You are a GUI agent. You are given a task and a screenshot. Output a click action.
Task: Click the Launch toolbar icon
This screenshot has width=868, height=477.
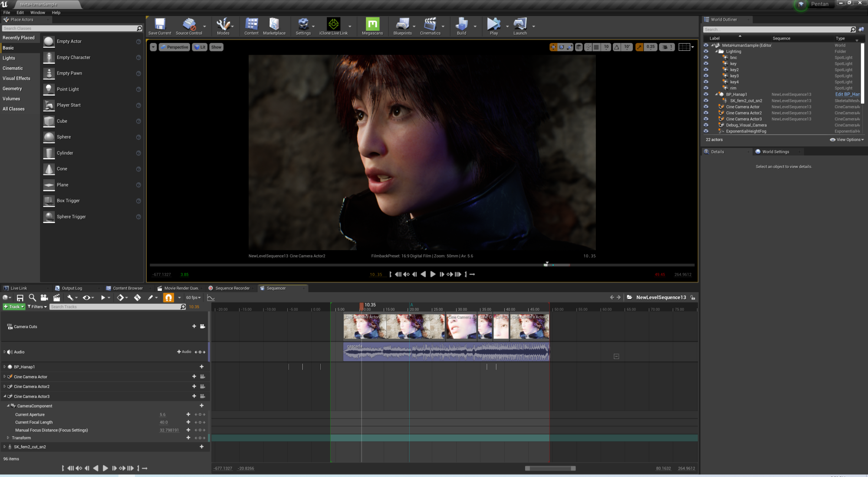520,26
